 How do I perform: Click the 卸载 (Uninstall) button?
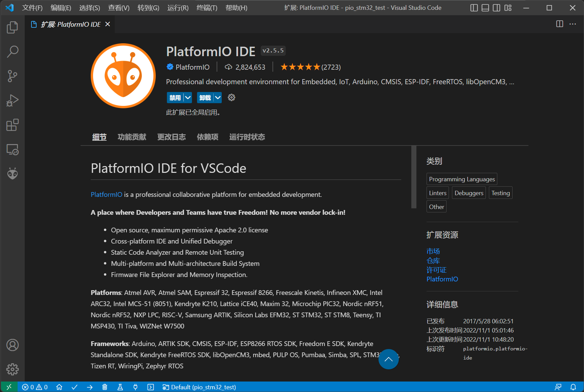tap(205, 98)
